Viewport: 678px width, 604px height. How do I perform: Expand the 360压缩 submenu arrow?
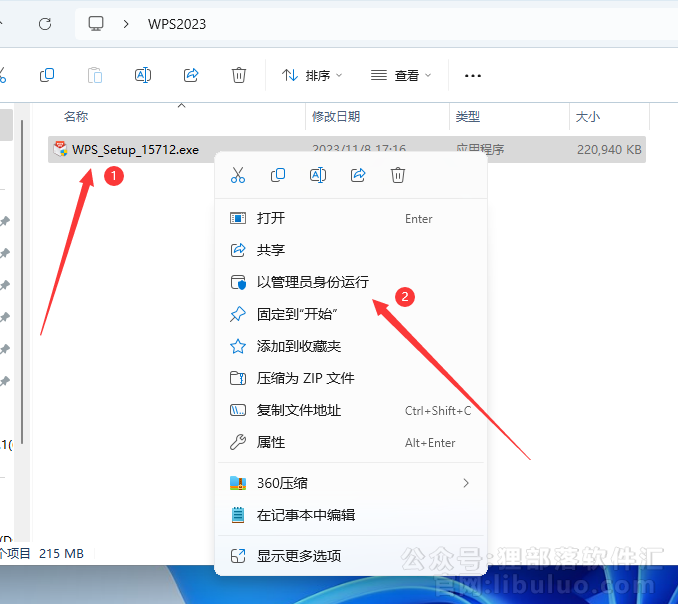tap(466, 483)
